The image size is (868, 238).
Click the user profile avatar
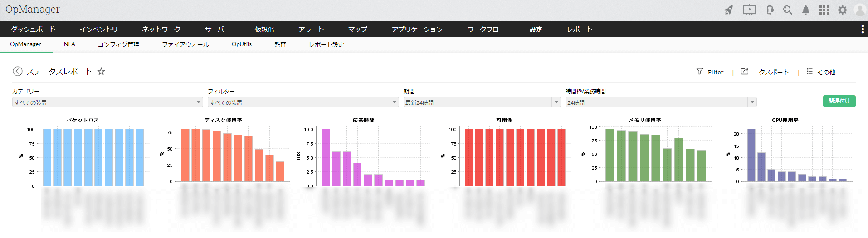pos(860,10)
